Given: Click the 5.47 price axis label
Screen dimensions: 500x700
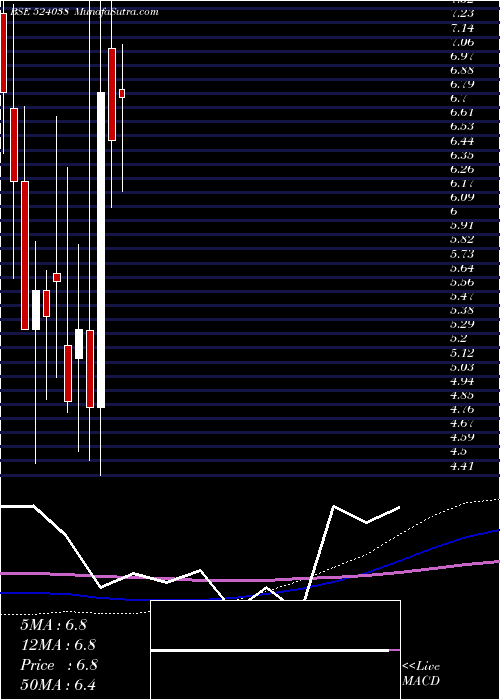Looking at the screenshot, I should tap(462, 296).
